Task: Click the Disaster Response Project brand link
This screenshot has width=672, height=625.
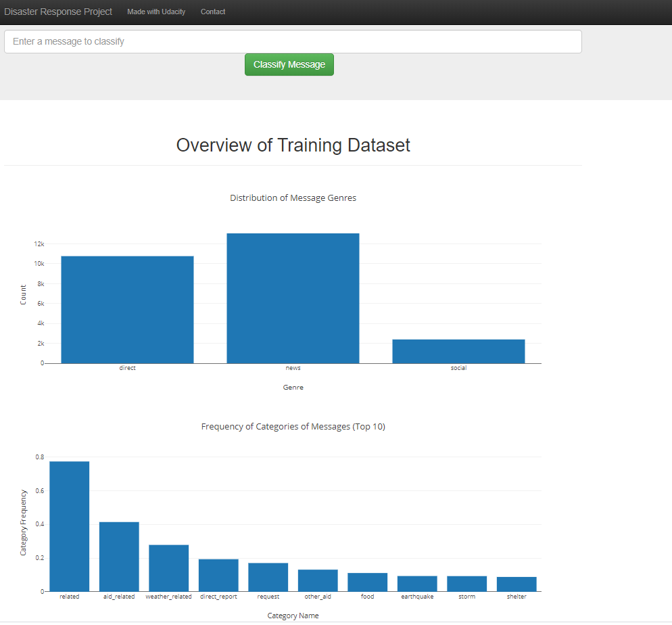Action: tap(58, 11)
